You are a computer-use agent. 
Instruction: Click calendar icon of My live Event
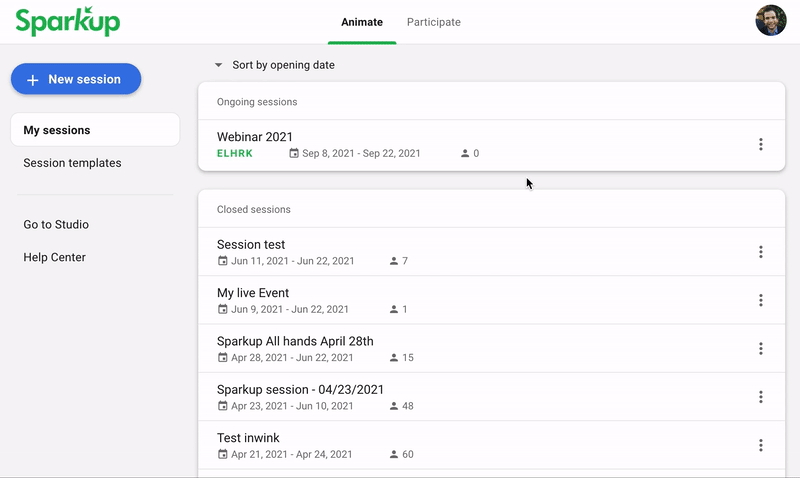point(222,309)
